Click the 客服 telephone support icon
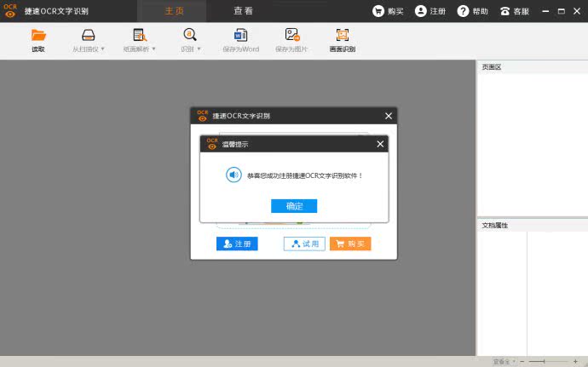 (x=505, y=12)
